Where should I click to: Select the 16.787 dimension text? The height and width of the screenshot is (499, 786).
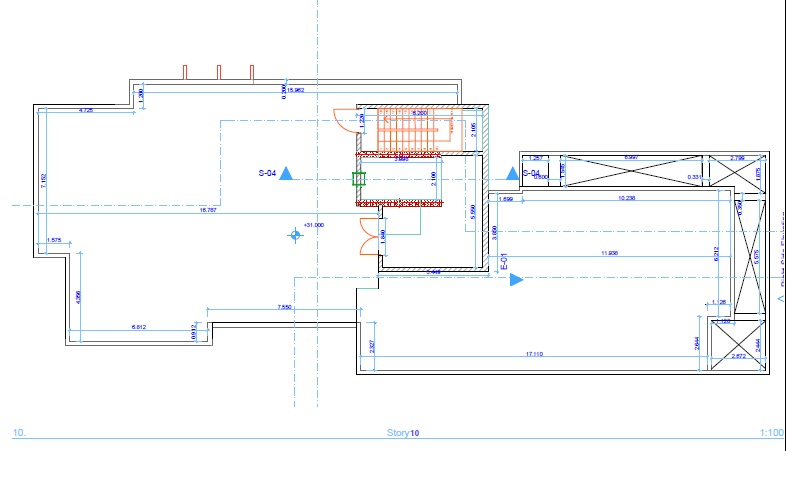pyautogui.click(x=208, y=211)
